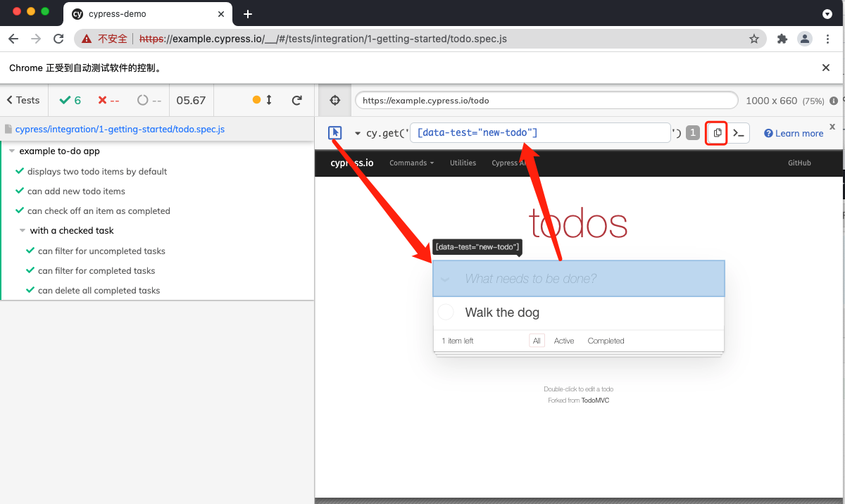Check off 'Walk the dog' todo
Screen dimensions: 845x504
[x=446, y=313]
